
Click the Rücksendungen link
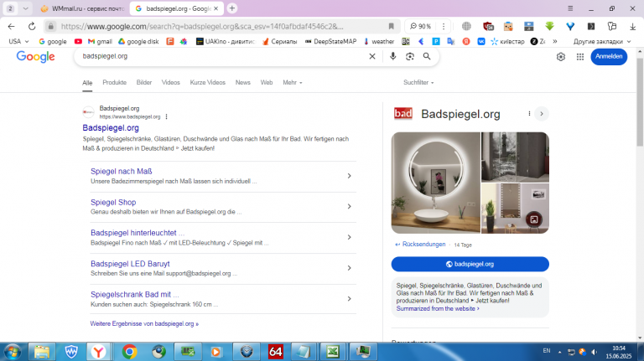423,244
